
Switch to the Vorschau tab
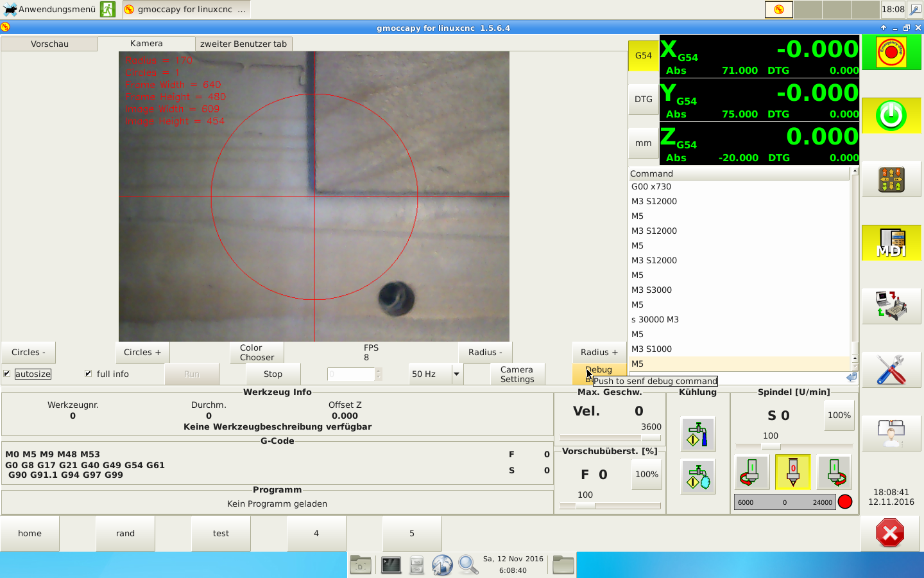coord(49,44)
